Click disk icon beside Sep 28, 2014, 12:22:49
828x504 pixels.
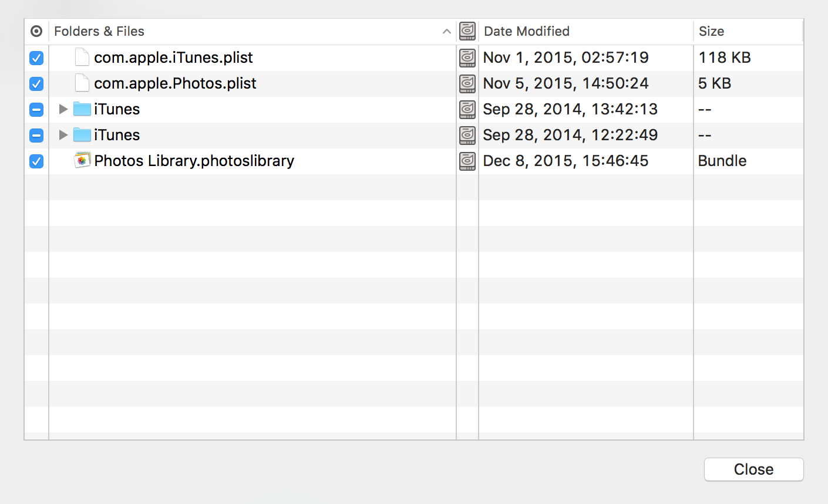(467, 135)
